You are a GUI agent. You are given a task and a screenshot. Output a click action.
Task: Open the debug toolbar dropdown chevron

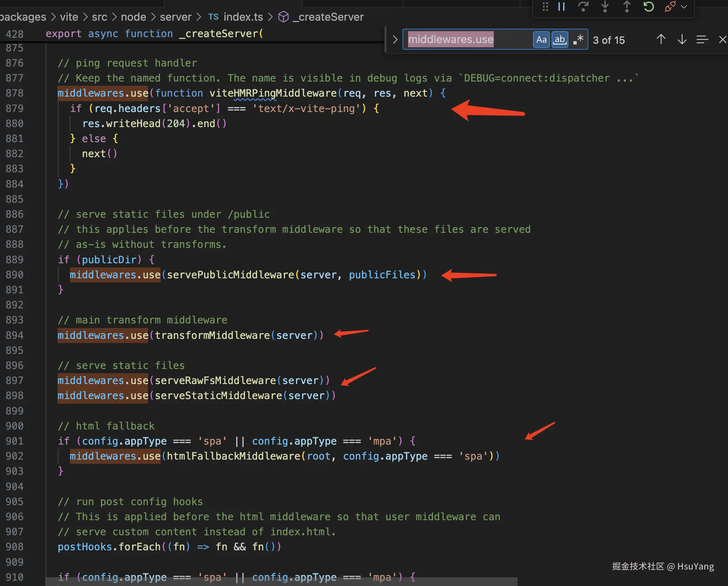coord(684,7)
